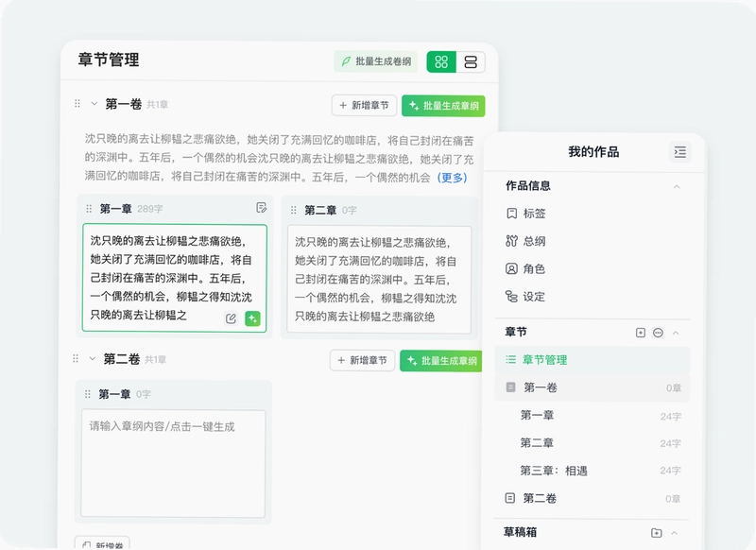Click the 总纲 outline icon
Image resolution: width=756 pixels, height=550 pixels.
click(x=511, y=241)
